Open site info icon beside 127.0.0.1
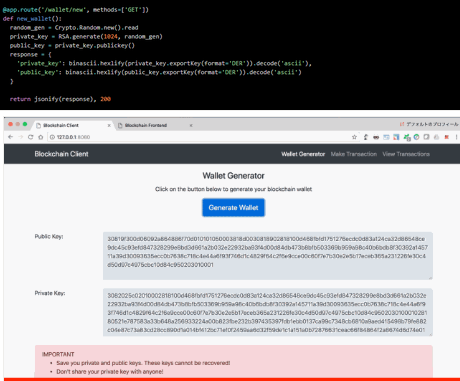 pyautogui.click(x=52, y=137)
